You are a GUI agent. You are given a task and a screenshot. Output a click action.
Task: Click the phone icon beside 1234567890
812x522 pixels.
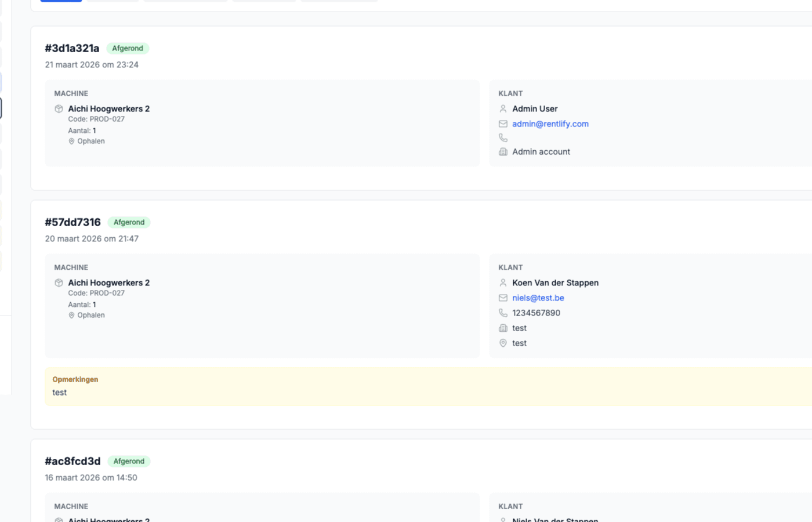[503, 313]
